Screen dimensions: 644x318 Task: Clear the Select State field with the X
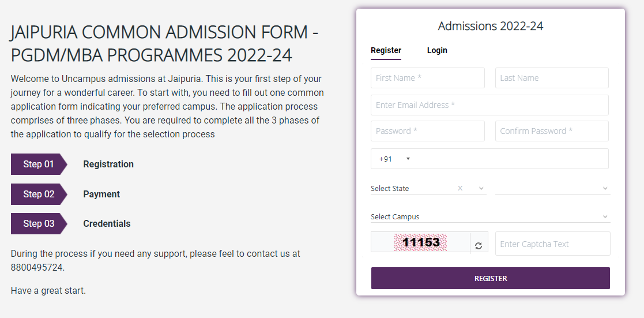click(460, 188)
